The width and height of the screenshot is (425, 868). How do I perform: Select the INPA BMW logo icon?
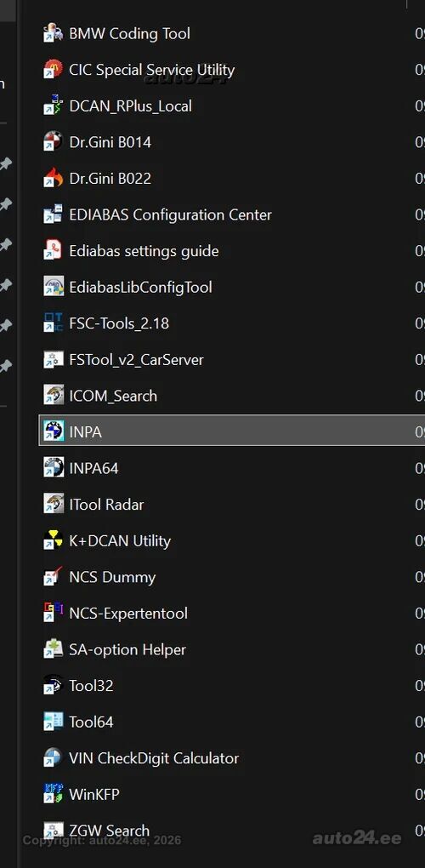tap(53, 431)
